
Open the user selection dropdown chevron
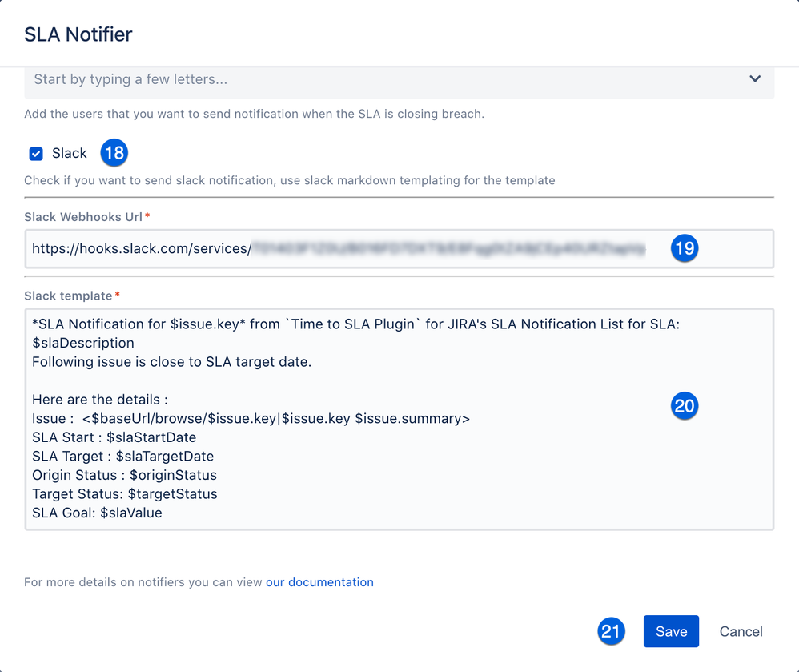753,79
